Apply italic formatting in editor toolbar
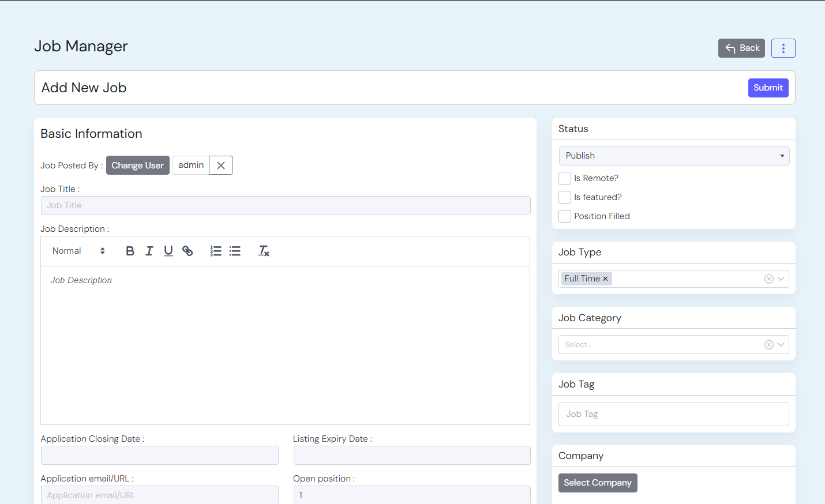The image size is (825, 504). pos(149,251)
